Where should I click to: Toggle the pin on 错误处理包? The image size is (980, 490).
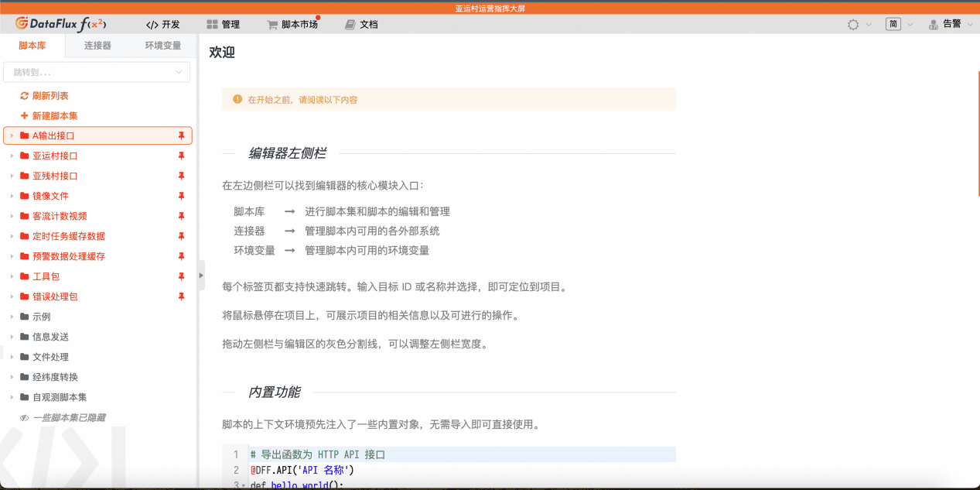[182, 296]
